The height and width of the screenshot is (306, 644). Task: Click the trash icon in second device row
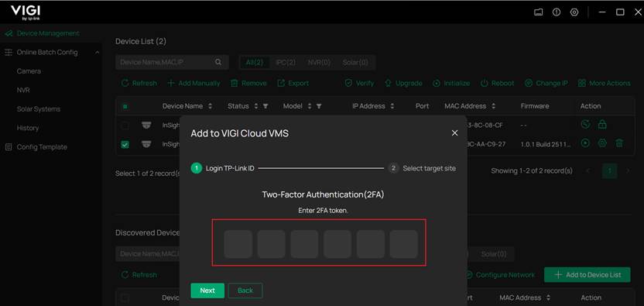(x=619, y=143)
